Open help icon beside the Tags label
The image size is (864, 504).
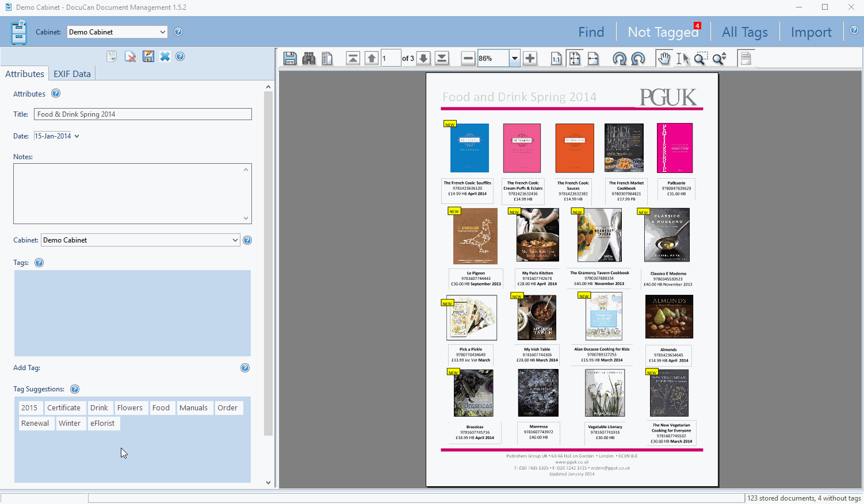point(39,263)
